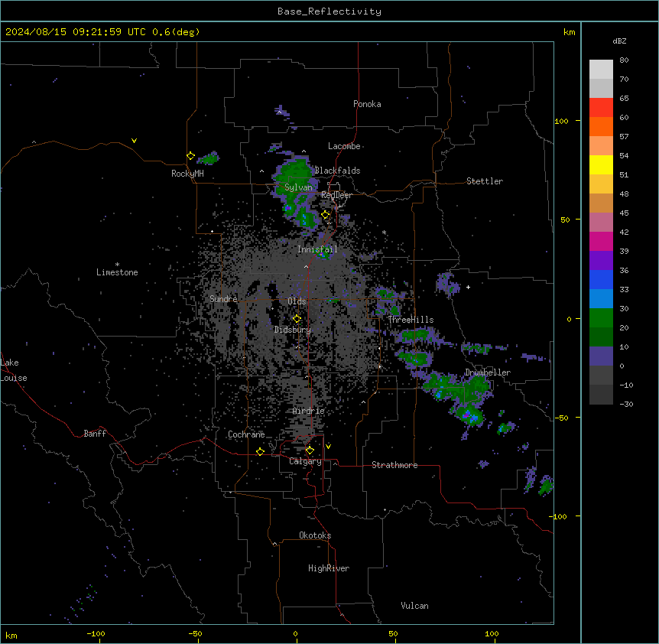The image size is (659, 644).
Task: Click the Base_Reflectivity title
Action: tap(329, 11)
